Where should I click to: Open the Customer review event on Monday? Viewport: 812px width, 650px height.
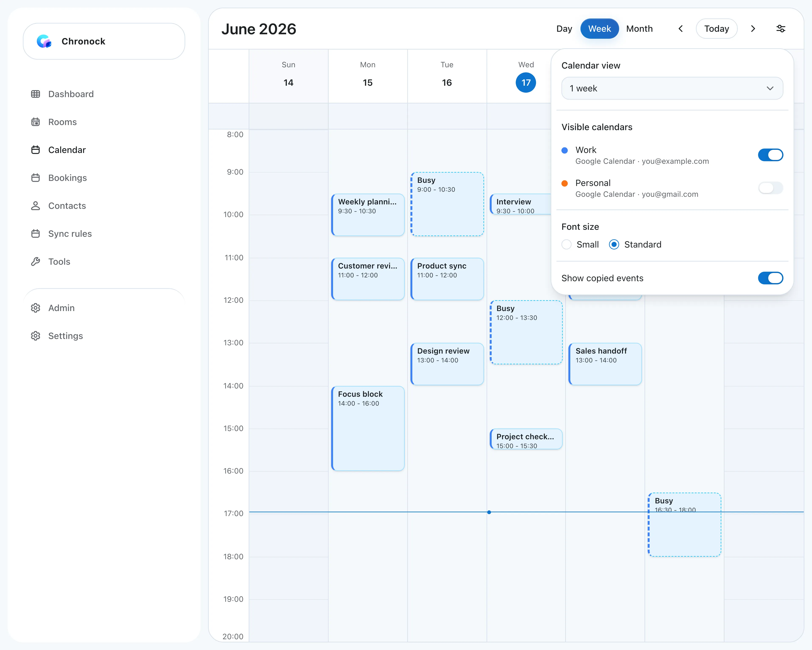pos(368,279)
